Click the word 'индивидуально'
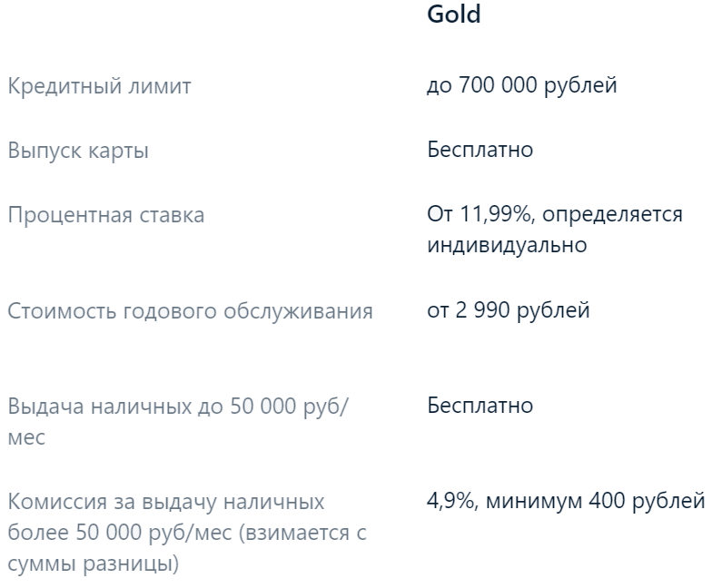 507,245
